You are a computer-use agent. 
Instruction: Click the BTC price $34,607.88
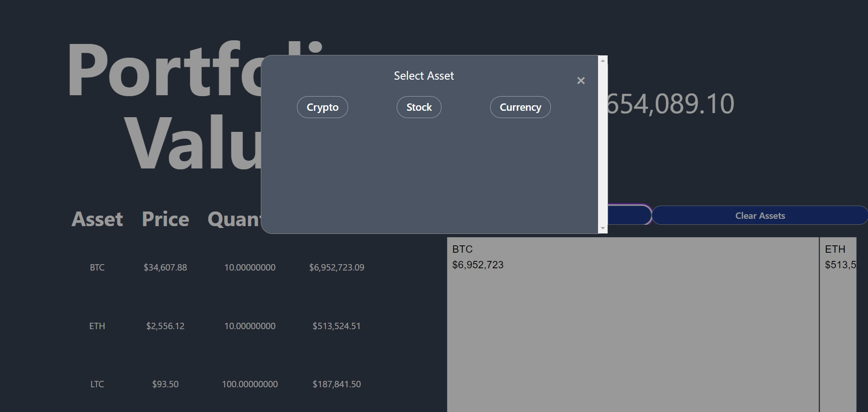[x=165, y=267]
